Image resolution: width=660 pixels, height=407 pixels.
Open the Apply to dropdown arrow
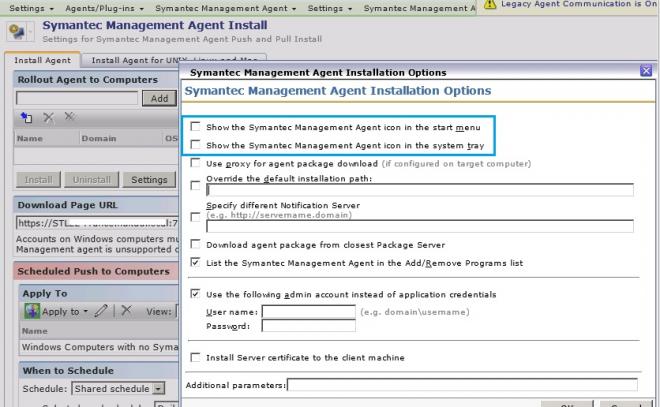point(85,311)
